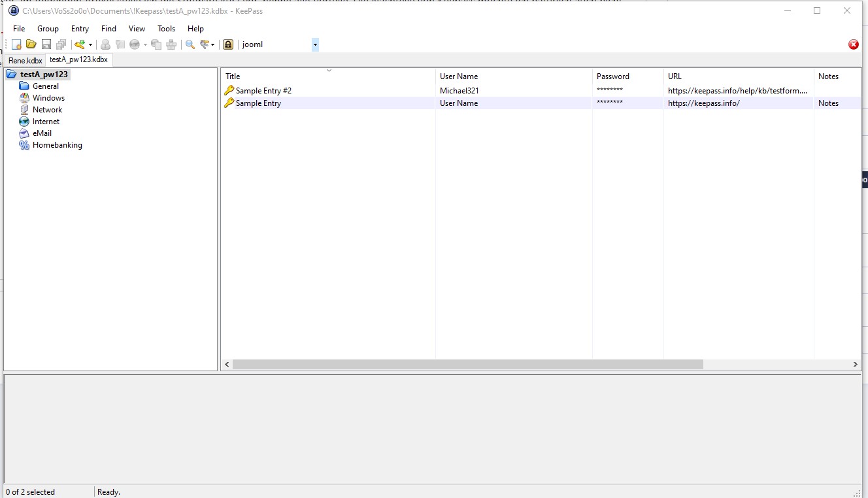Click the key icon of Sample Entry

pos(229,103)
